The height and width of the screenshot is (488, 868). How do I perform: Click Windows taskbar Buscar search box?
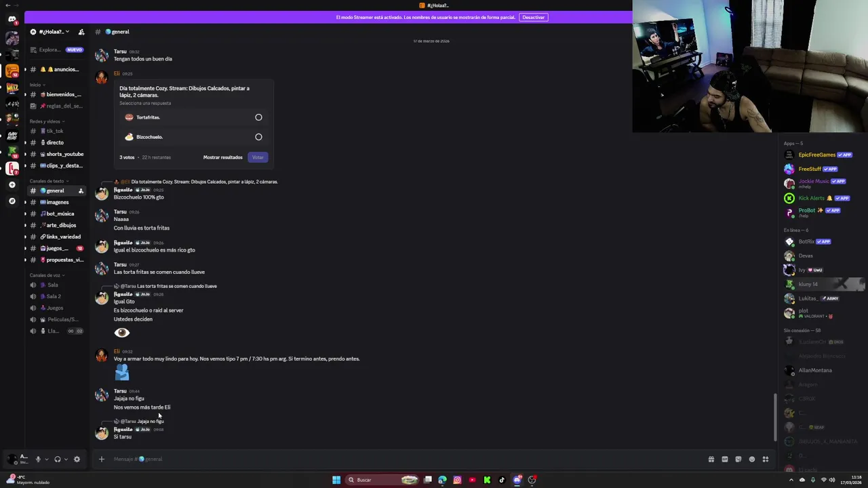tap(383, 480)
